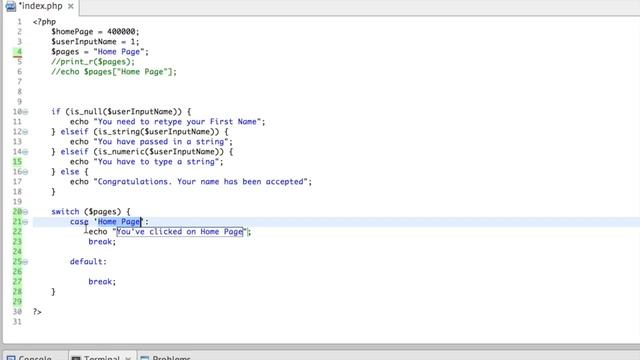
Task: Collapse the case fold marker on line 21
Action: [25, 222]
